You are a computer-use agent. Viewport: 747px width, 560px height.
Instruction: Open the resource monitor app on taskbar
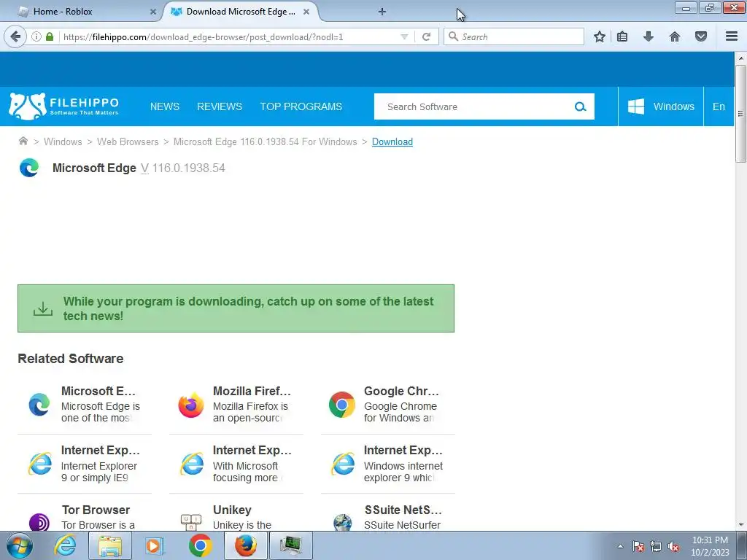291,545
